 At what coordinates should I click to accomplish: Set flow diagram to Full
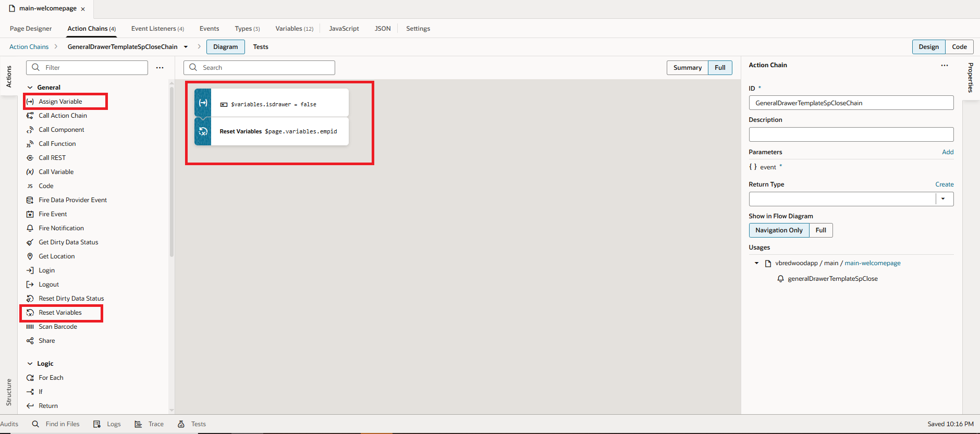click(x=820, y=230)
